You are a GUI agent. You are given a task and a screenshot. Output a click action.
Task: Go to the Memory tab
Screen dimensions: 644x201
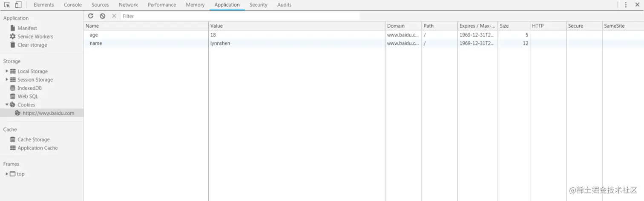[x=195, y=5]
